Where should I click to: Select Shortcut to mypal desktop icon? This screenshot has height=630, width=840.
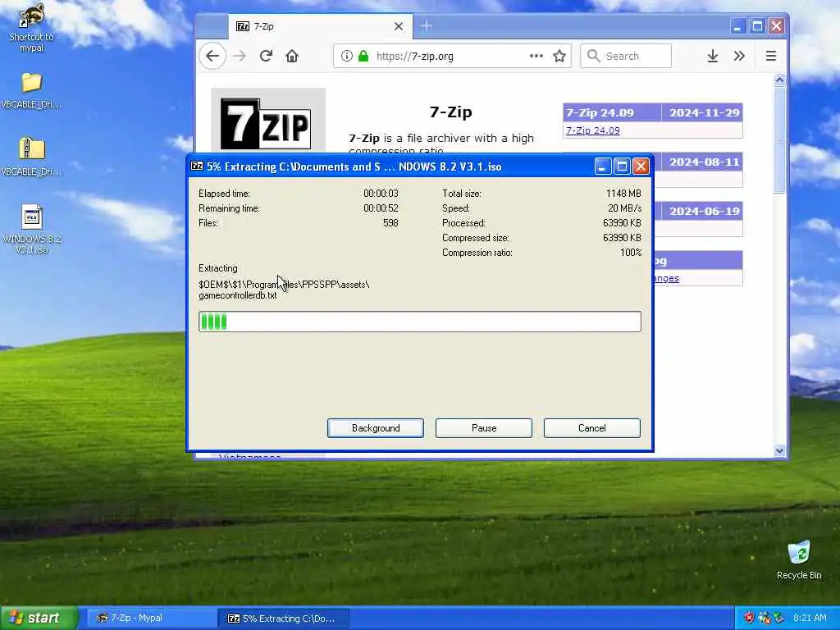point(31,28)
